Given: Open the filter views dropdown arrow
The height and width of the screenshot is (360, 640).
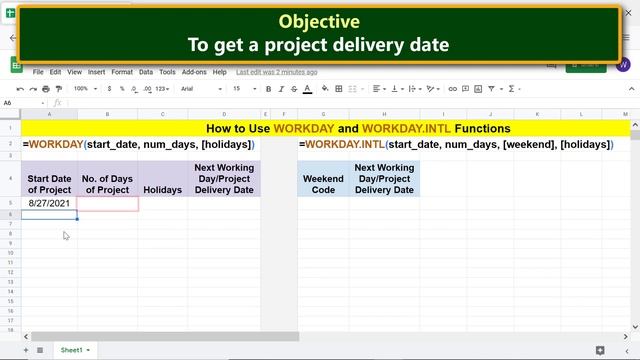Looking at the screenshot, I should click(x=501, y=89).
